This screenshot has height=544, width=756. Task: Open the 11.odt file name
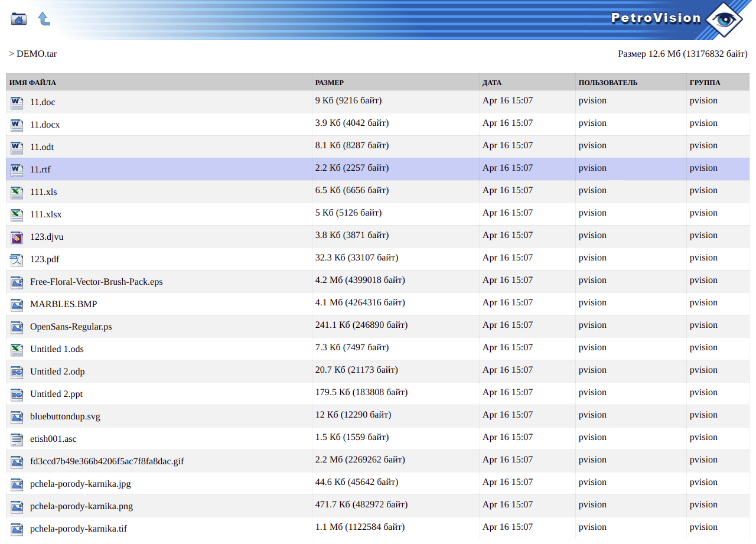(x=42, y=147)
